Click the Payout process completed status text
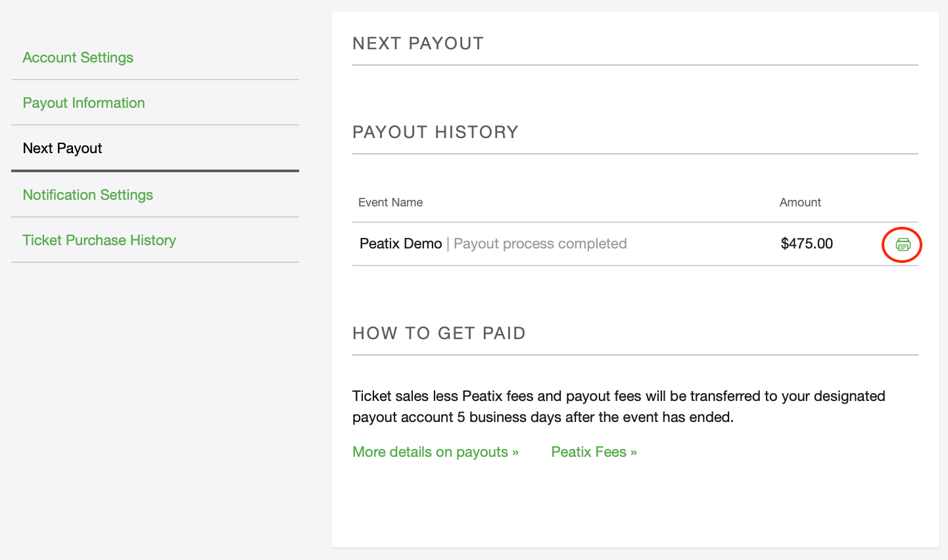The width and height of the screenshot is (948, 560). [x=540, y=243]
